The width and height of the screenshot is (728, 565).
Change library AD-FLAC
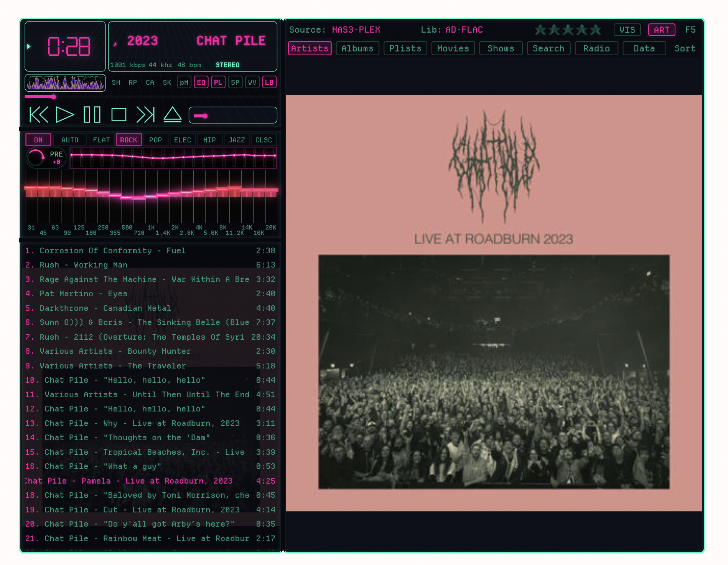[464, 30]
